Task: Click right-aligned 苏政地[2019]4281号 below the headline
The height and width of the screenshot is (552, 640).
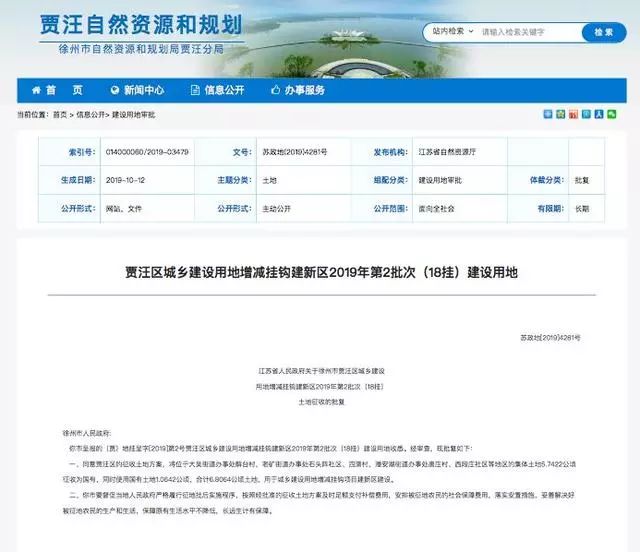Action: tap(550, 338)
